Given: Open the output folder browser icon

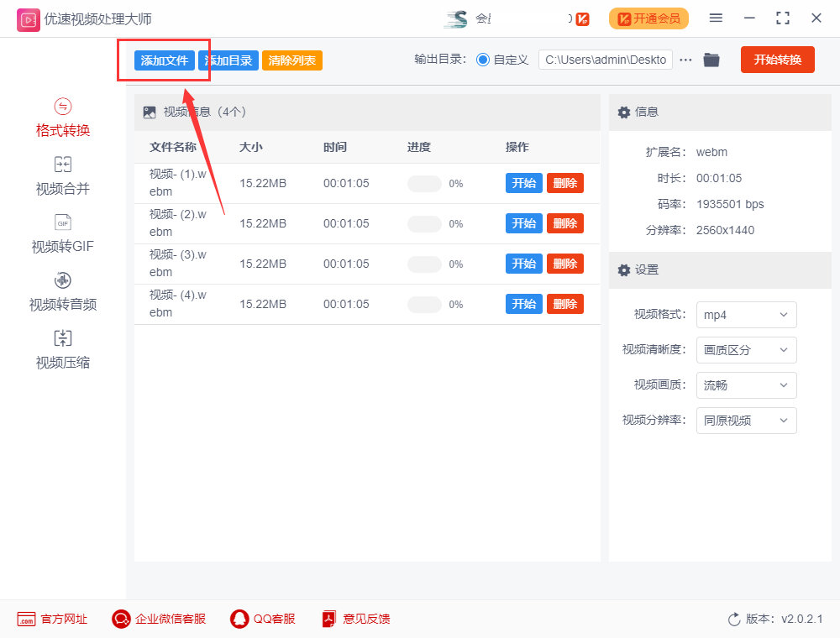Looking at the screenshot, I should 711,60.
